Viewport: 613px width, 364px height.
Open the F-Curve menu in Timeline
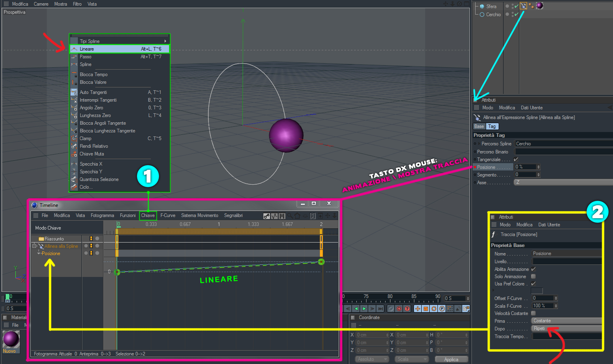168,215
